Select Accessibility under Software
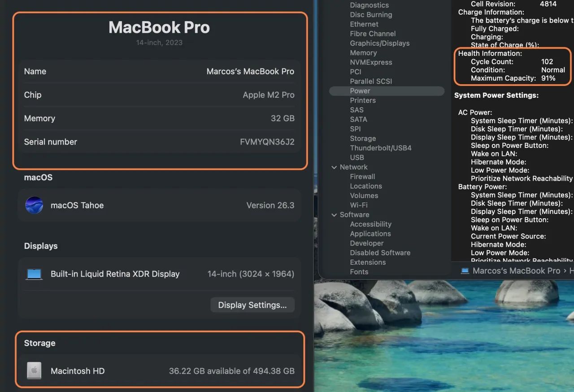This screenshot has height=392, width=574. (x=370, y=224)
